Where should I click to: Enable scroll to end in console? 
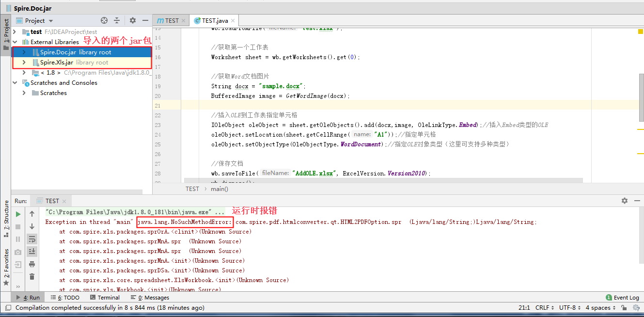click(x=31, y=252)
